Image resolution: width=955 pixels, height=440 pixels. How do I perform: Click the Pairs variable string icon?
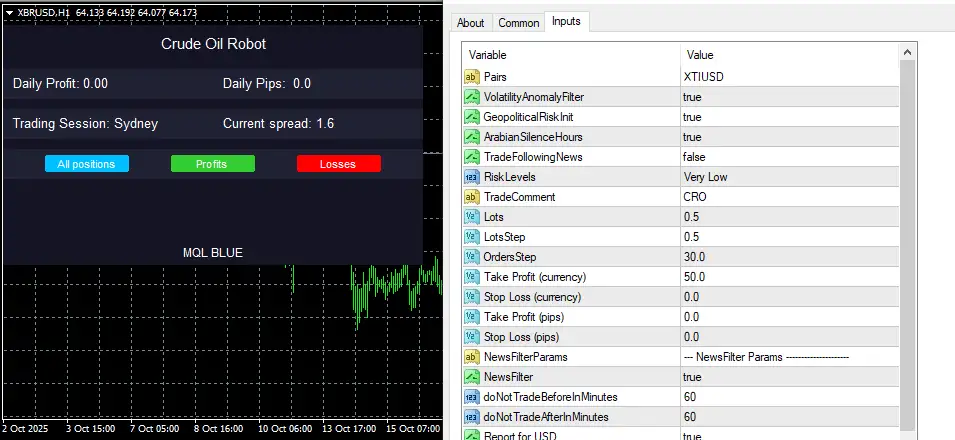point(472,77)
